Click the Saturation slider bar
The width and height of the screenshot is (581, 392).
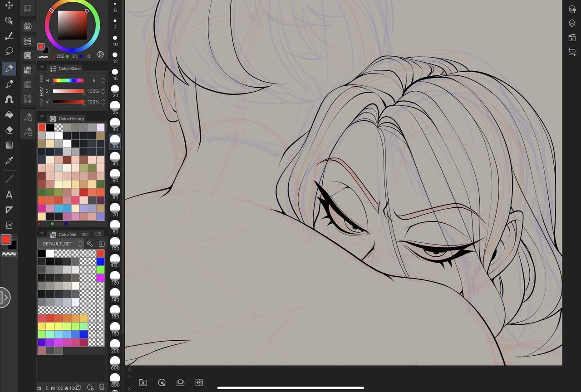(x=68, y=91)
